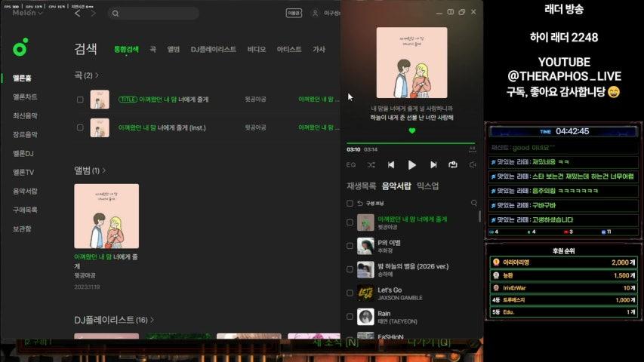Click the song playback progress bar
Image resolution: width=644 pixels, height=362 pixels.
411,143
